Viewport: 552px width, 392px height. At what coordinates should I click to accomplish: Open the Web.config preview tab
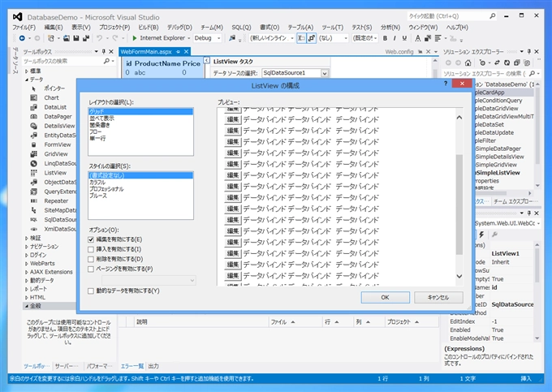point(399,52)
